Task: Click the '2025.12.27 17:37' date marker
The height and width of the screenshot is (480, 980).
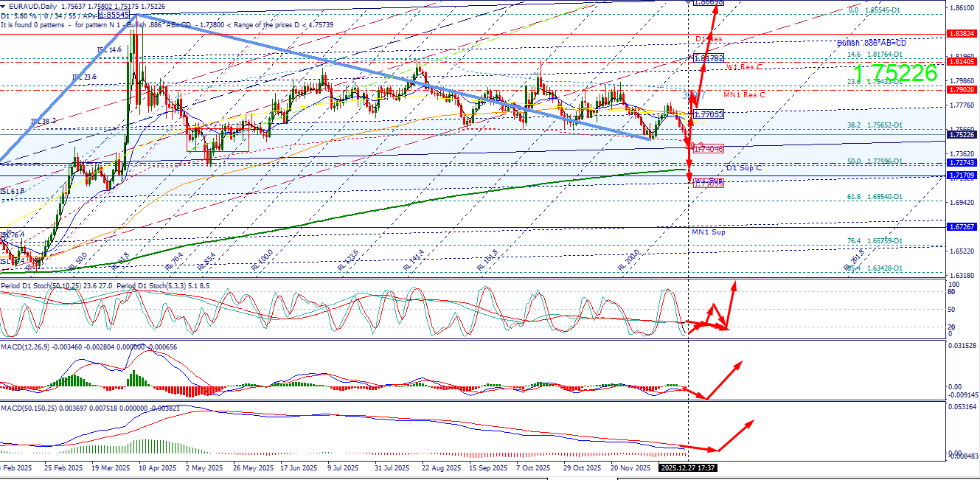Action: tap(688, 467)
